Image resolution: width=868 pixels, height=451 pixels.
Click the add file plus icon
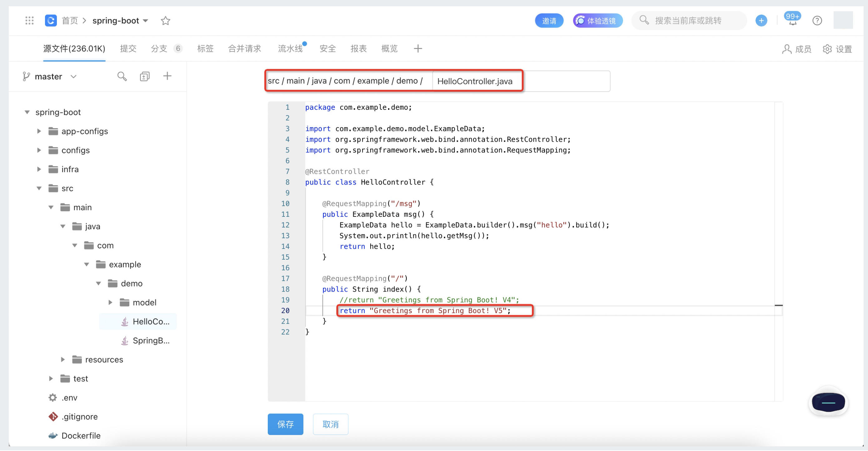[167, 76]
